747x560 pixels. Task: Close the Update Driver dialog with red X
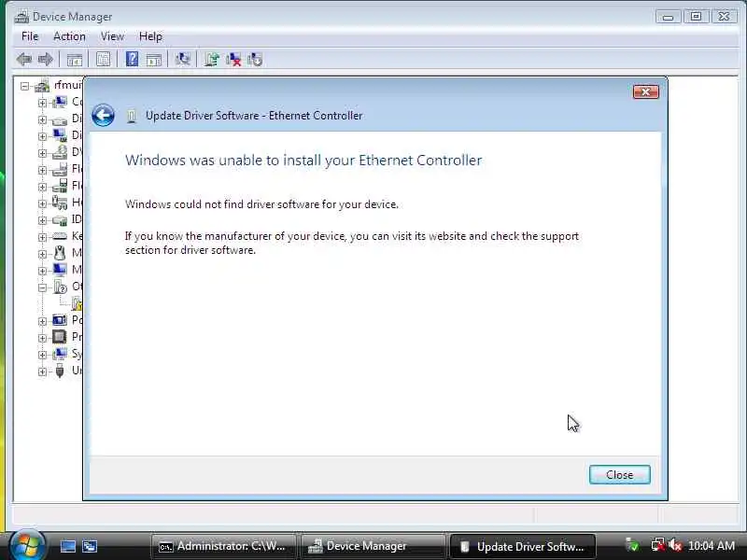click(x=646, y=91)
